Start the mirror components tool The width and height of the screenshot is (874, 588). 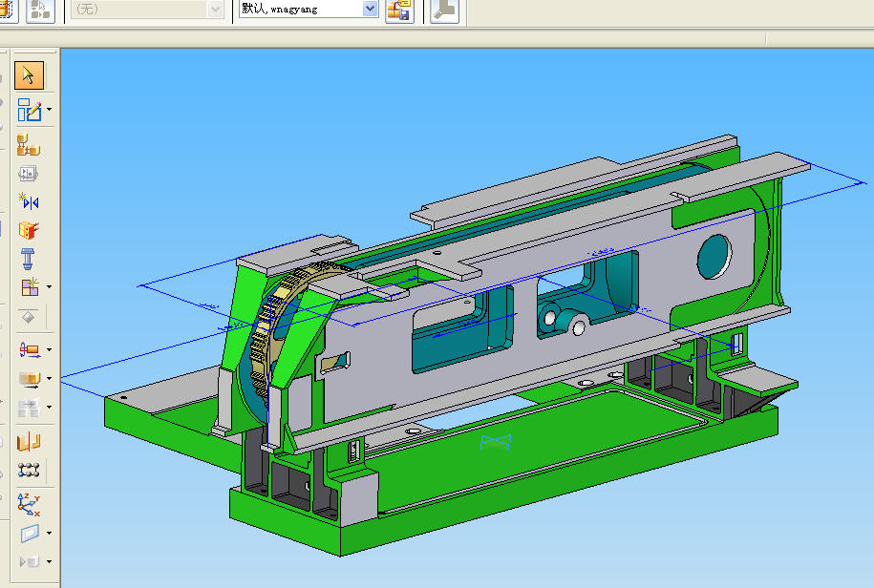pyautogui.click(x=29, y=201)
